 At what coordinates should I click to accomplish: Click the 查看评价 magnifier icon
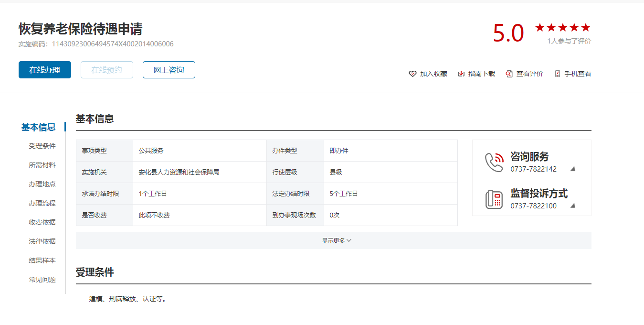pos(509,74)
